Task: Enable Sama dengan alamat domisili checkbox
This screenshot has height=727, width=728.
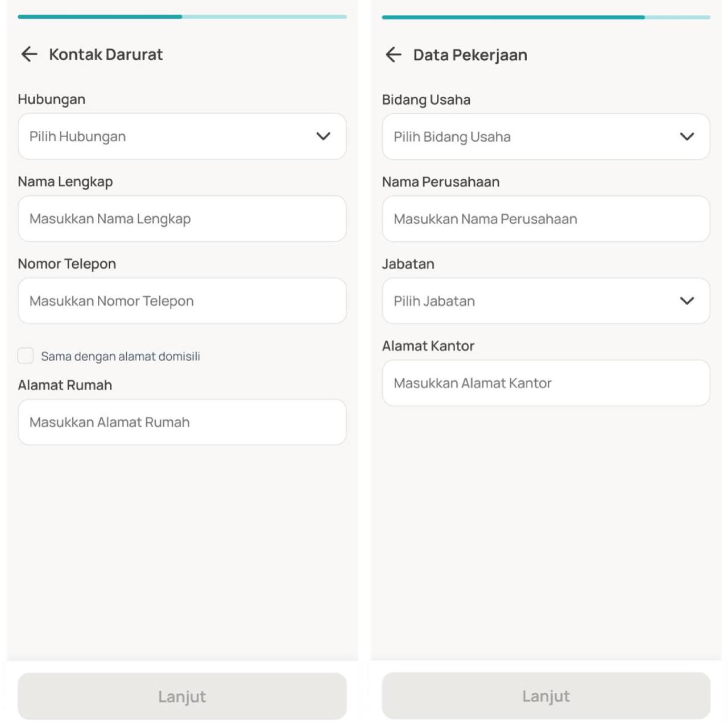Action: tap(26, 356)
